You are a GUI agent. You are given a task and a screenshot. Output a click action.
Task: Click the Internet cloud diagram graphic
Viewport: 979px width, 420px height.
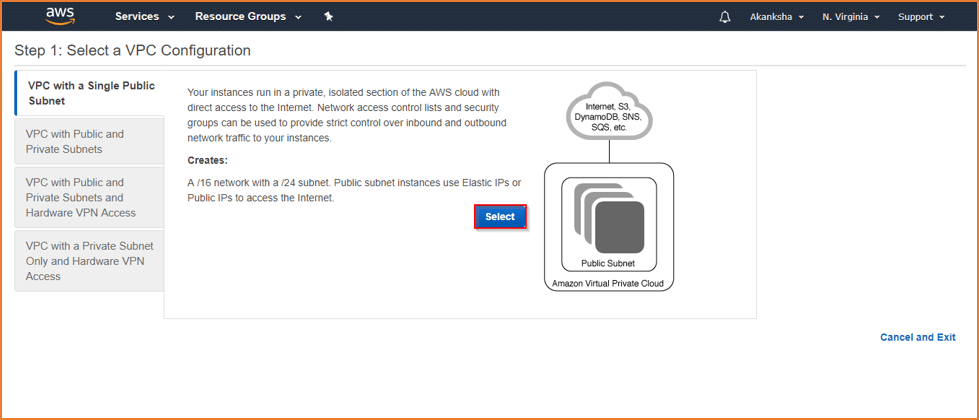[609, 112]
